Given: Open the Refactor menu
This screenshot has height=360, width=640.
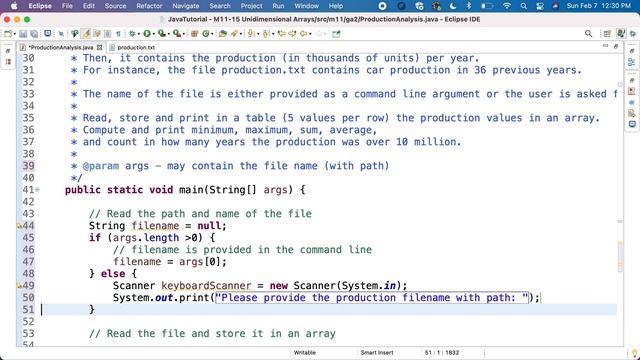Looking at the screenshot, I should point(149,6).
